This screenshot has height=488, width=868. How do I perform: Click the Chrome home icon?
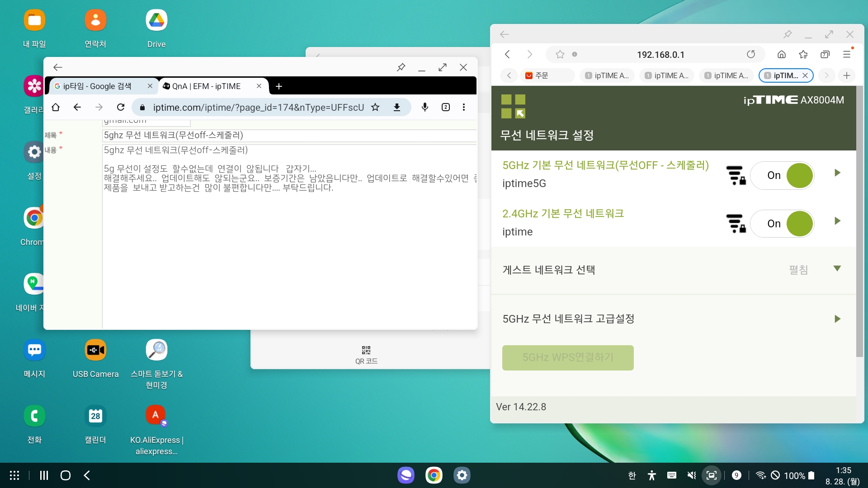[x=56, y=108]
